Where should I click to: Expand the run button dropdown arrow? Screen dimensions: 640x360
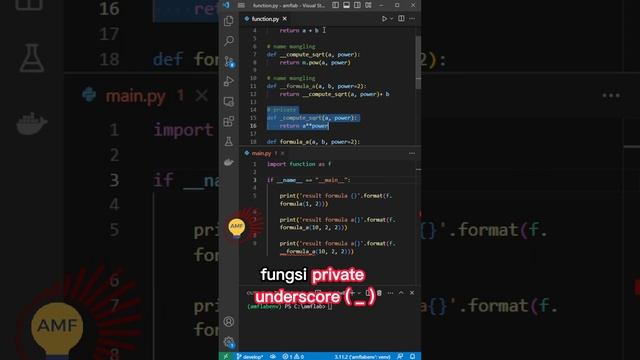pyautogui.click(x=391, y=19)
